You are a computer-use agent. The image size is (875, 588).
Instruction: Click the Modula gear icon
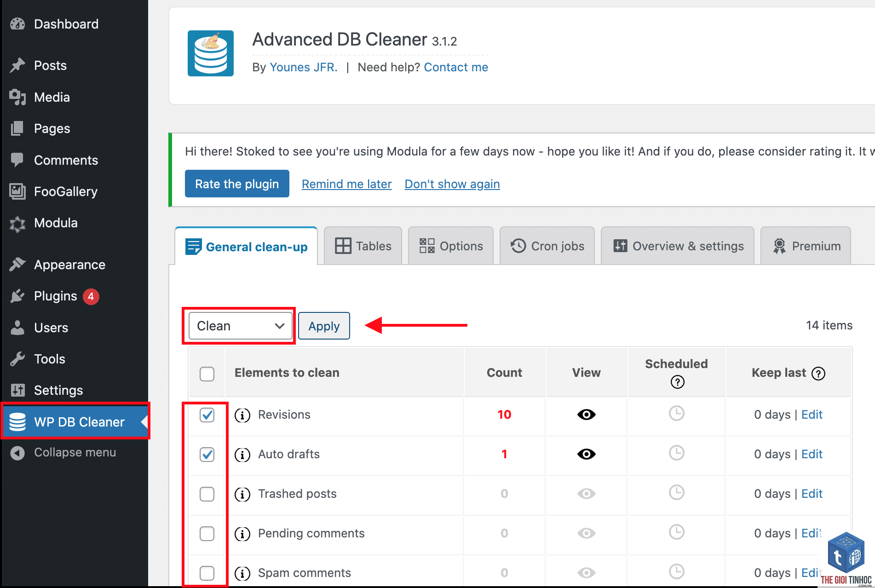(17, 224)
